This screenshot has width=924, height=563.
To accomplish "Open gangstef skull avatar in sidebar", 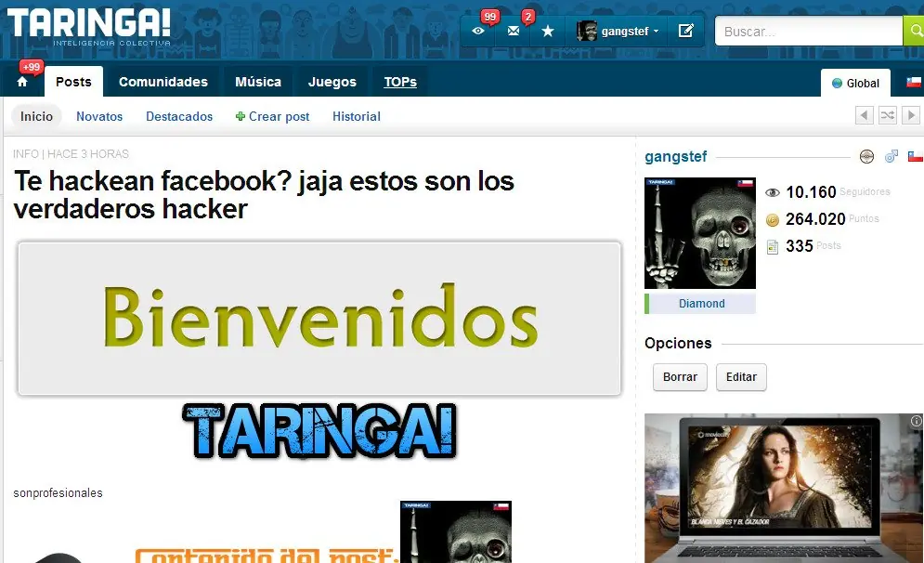I will click(700, 233).
